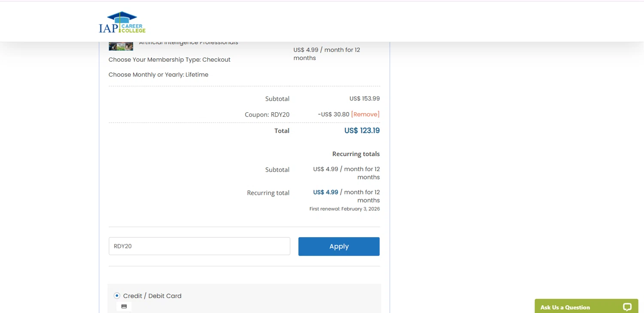Click the Apply coupon button

(339, 247)
